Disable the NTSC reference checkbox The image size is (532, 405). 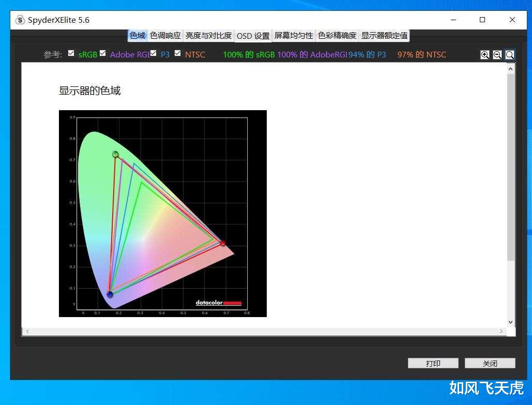[177, 52]
